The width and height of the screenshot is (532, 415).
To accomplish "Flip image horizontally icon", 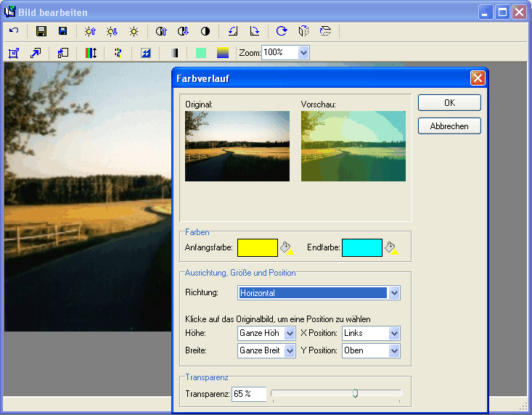I will pos(303,31).
